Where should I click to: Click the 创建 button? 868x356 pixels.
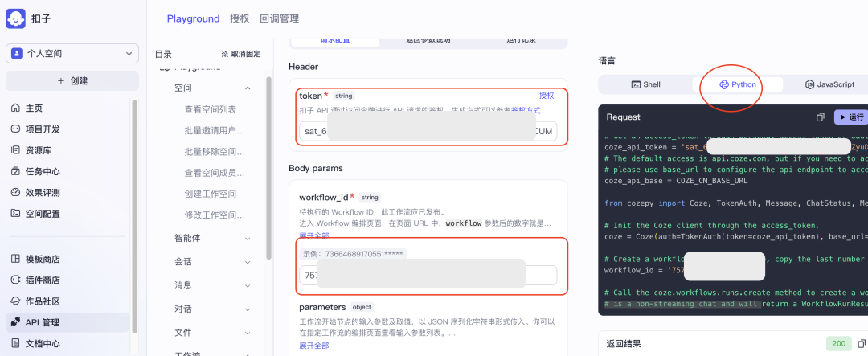[72, 81]
